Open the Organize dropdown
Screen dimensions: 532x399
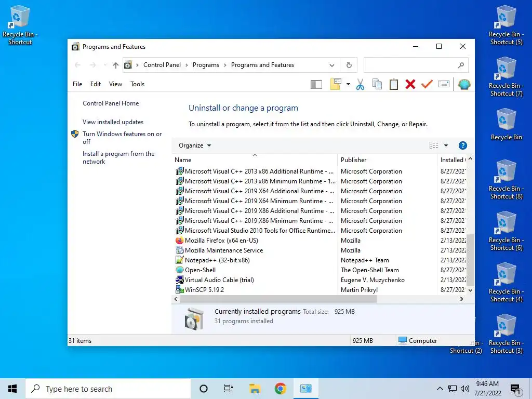coord(195,145)
